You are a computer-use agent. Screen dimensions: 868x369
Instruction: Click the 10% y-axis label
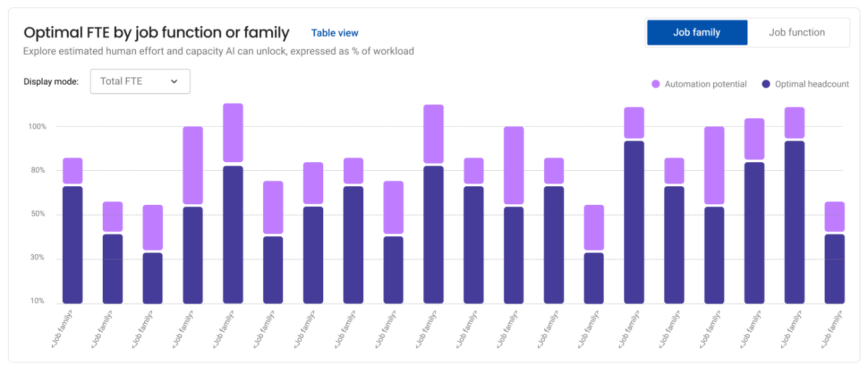click(x=36, y=302)
